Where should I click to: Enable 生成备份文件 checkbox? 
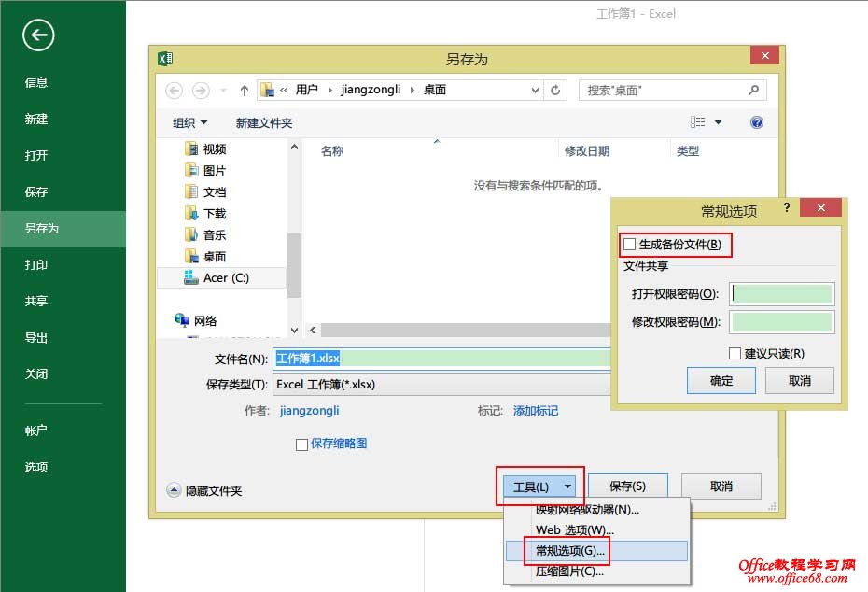629,245
